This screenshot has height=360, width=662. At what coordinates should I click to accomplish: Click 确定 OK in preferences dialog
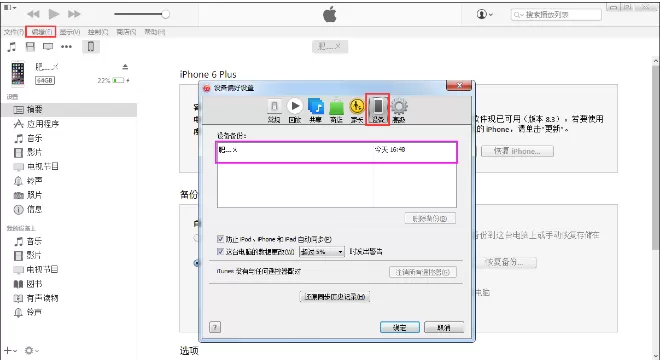click(399, 328)
